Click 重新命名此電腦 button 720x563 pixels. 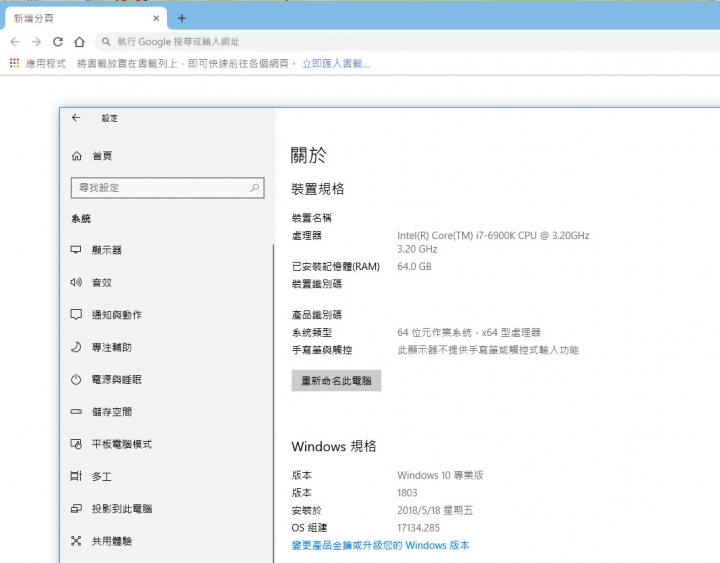pos(336,381)
